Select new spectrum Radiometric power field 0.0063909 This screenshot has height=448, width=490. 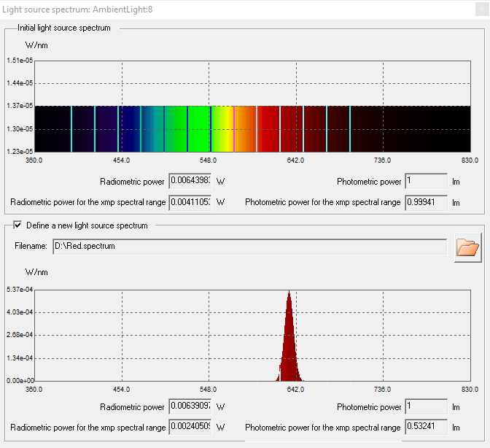(190, 406)
